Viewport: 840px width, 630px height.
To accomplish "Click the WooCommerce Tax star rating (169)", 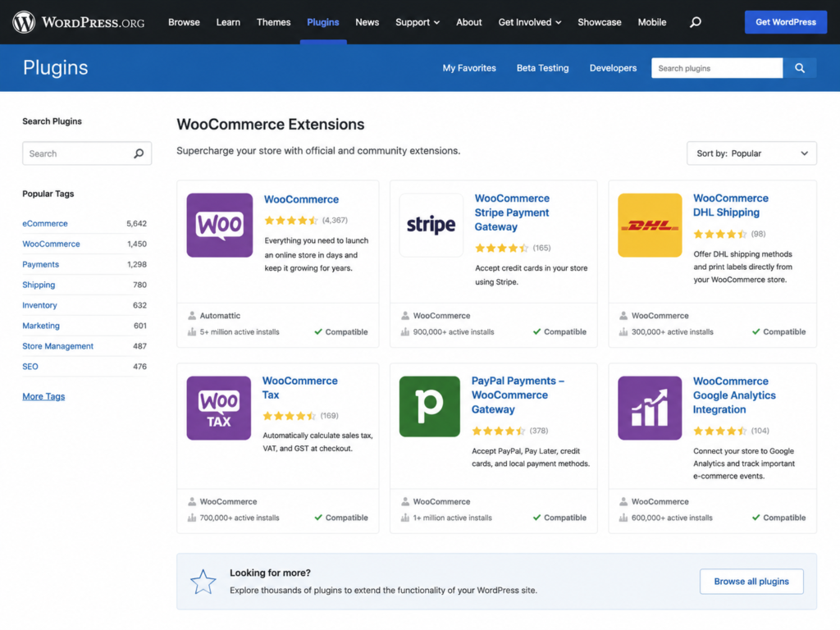I will 290,416.
